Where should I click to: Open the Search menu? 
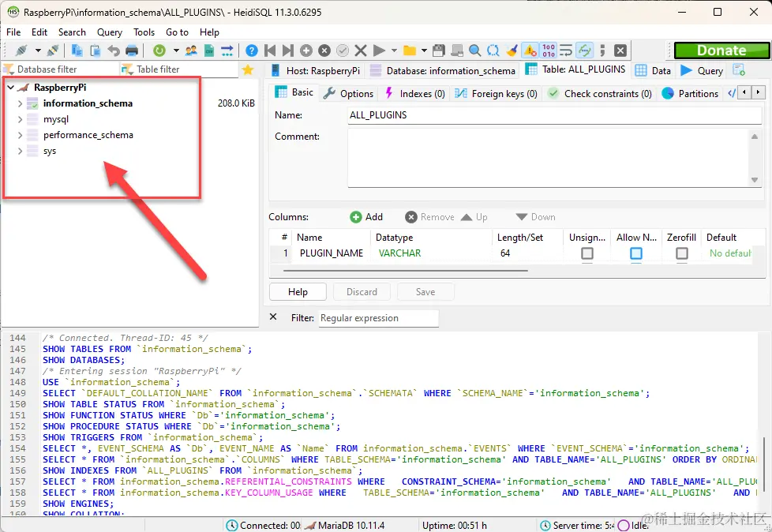coord(72,32)
